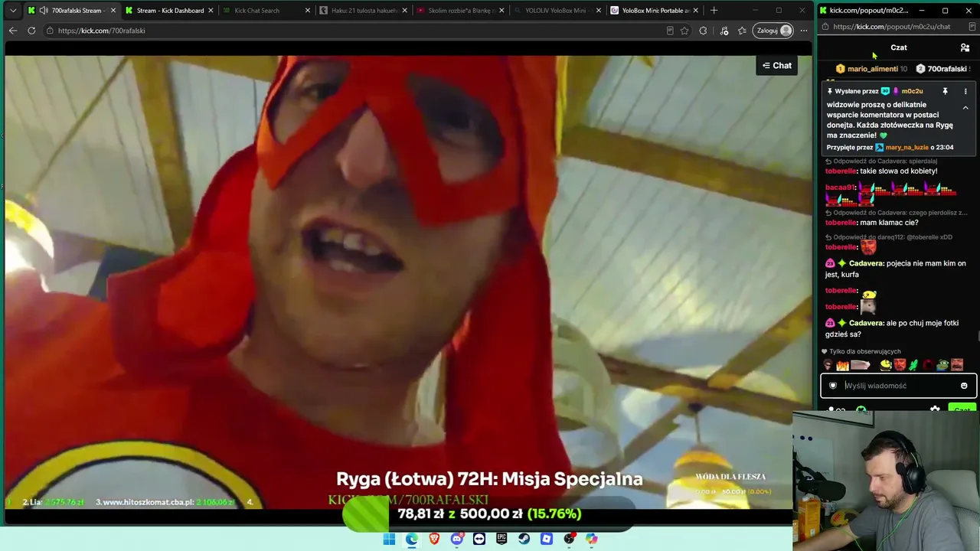This screenshot has height=551, width=980.
Task: Insert the green leaf emote
Action: [x=913, y=365]
